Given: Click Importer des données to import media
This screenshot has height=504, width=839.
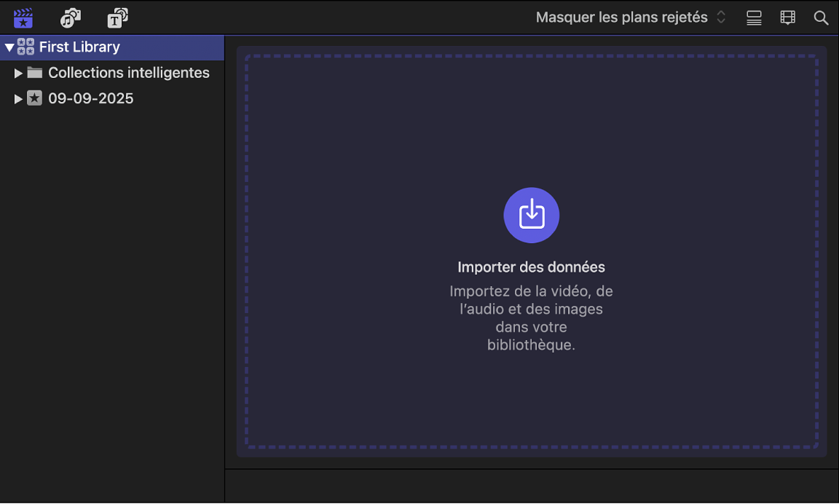Looking at the screenshot, I should (531, 267).
